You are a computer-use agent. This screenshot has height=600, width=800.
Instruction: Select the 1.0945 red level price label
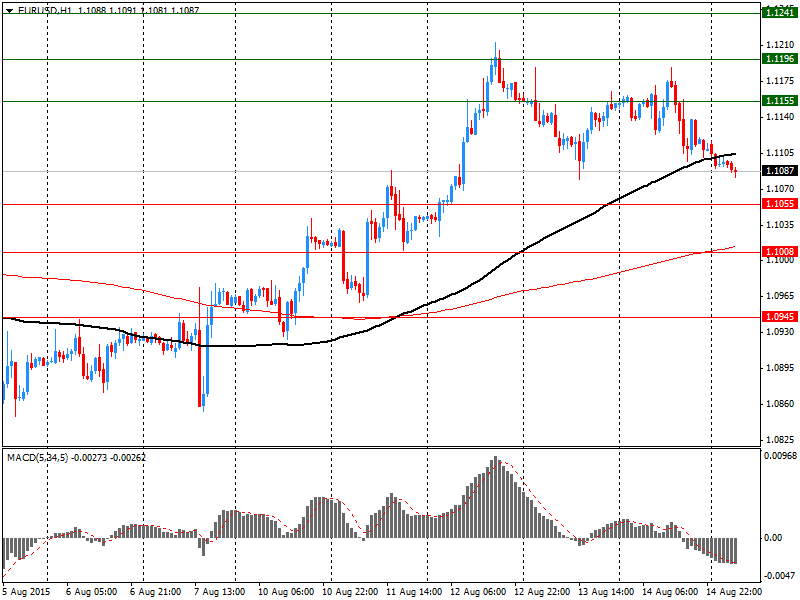[779, 317]
